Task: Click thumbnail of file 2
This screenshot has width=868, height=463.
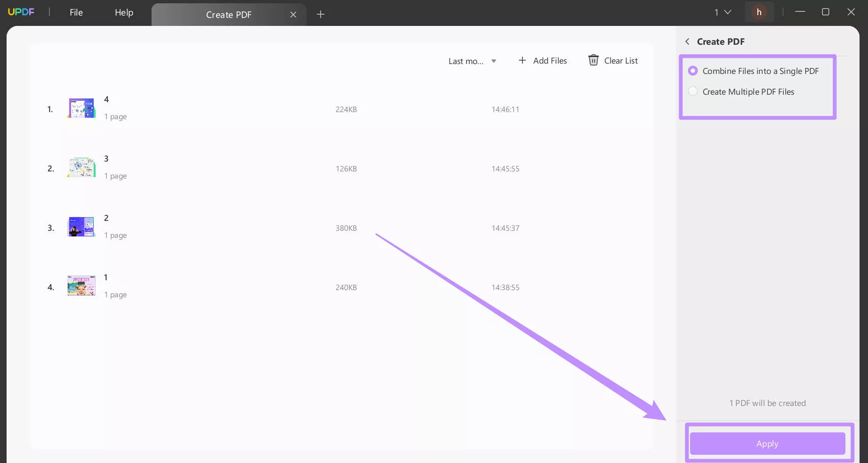Action: pyautogui.click(x=81, y=227)
